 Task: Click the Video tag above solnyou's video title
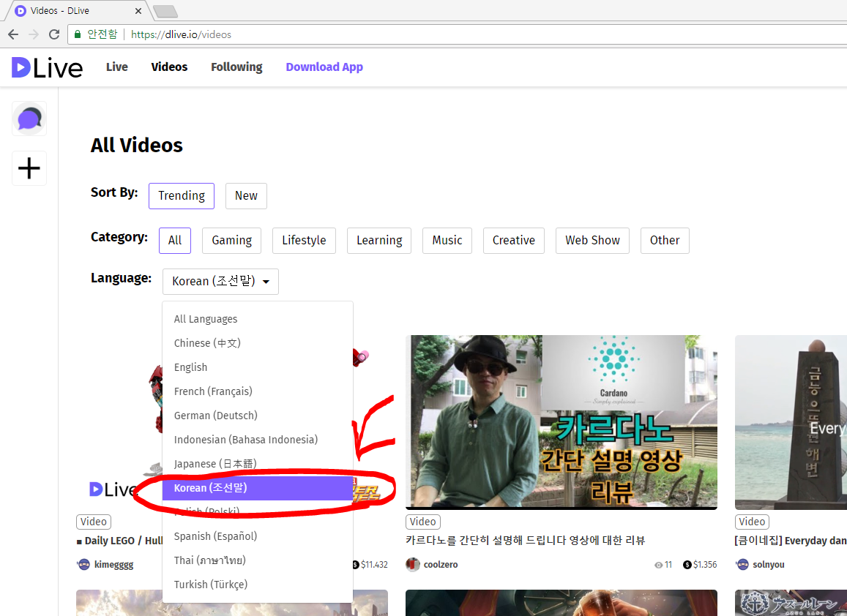752,522
